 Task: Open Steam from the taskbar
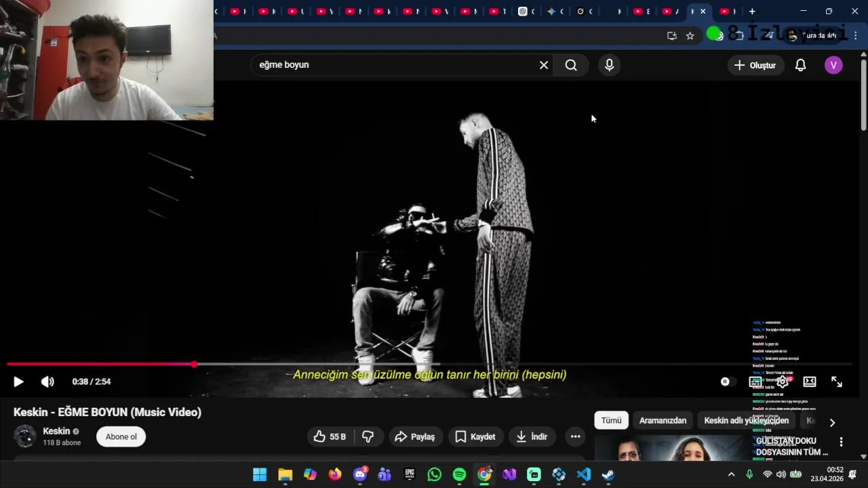point(608,474)
